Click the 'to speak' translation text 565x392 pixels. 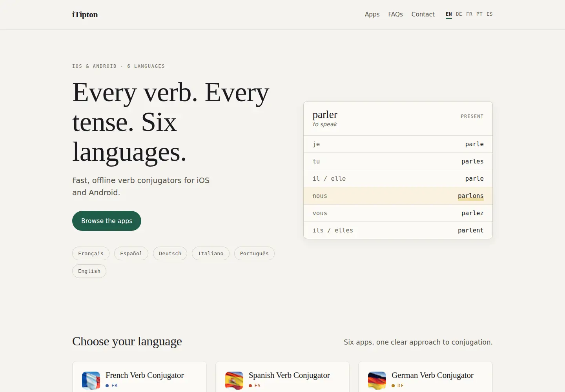(x=325, y=124)
